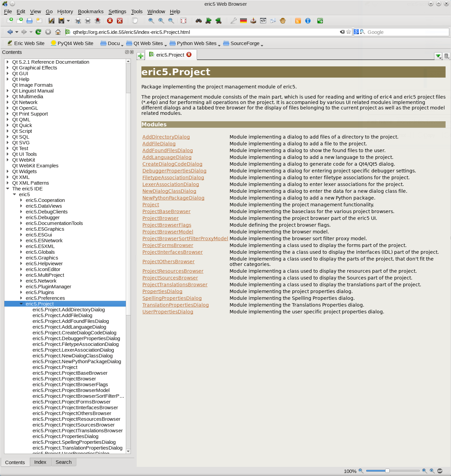Click the Reload page icon
This screenshot has height=476, width=451.
pyautogui.click(x=38, y=32)
